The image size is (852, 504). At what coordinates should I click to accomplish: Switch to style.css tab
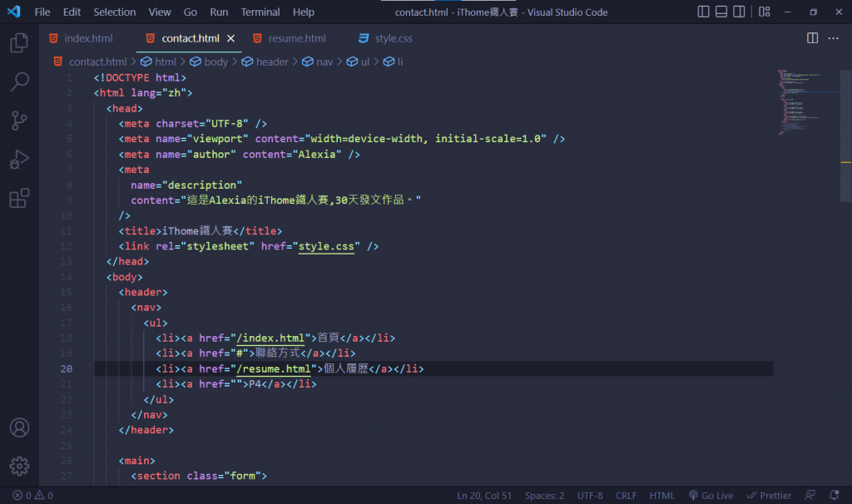386,38
